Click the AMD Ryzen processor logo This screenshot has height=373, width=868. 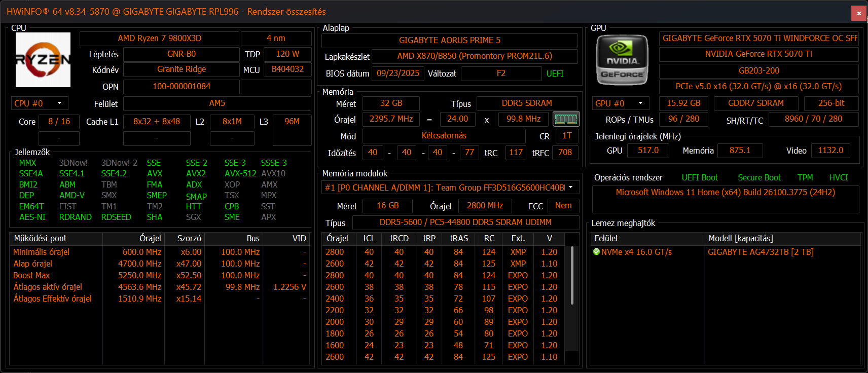[x=43, y=60]
